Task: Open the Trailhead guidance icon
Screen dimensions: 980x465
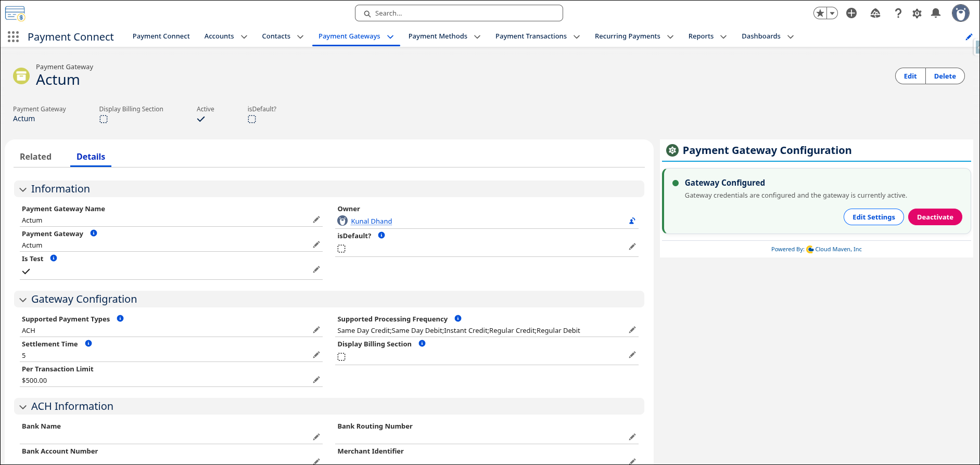Action: point(875,14)
